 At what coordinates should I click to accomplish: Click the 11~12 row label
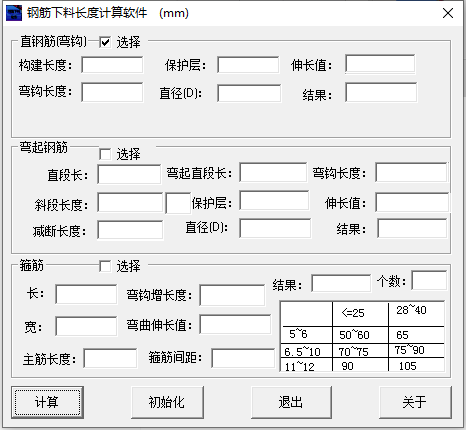(299, 367)
